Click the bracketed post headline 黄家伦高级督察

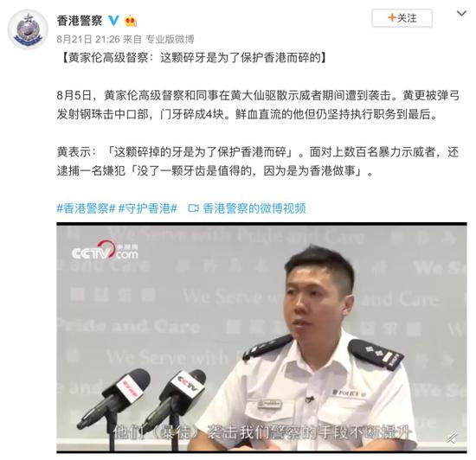[x=195, y=58]
